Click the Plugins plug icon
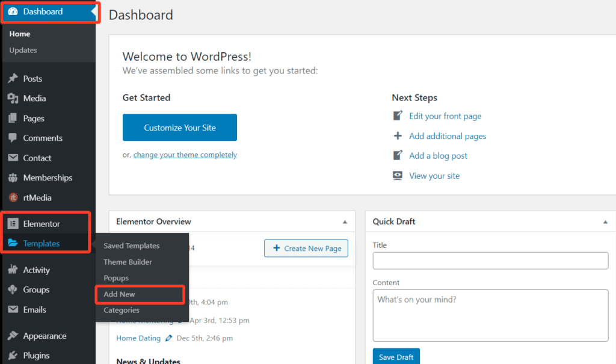This screenshot has width=616, height=364. click(13, 356)
